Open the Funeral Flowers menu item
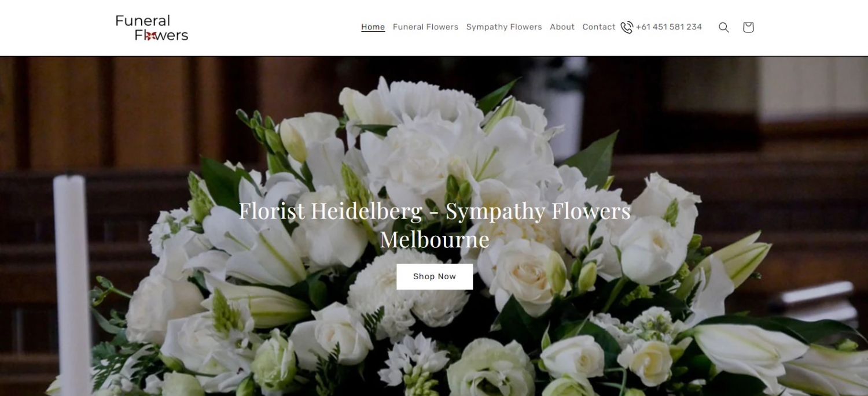868x396 pixels. tap(425, 27)
